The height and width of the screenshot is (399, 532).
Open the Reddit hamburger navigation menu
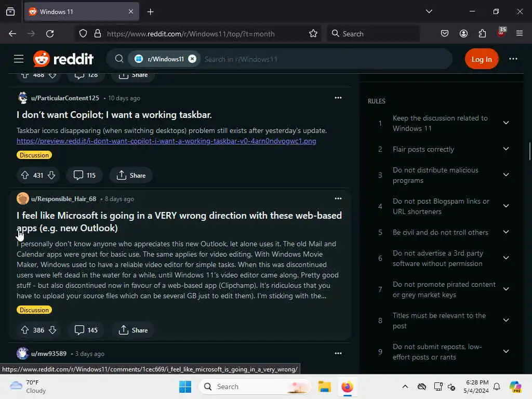pyautogui.click(x=19, y=59)
